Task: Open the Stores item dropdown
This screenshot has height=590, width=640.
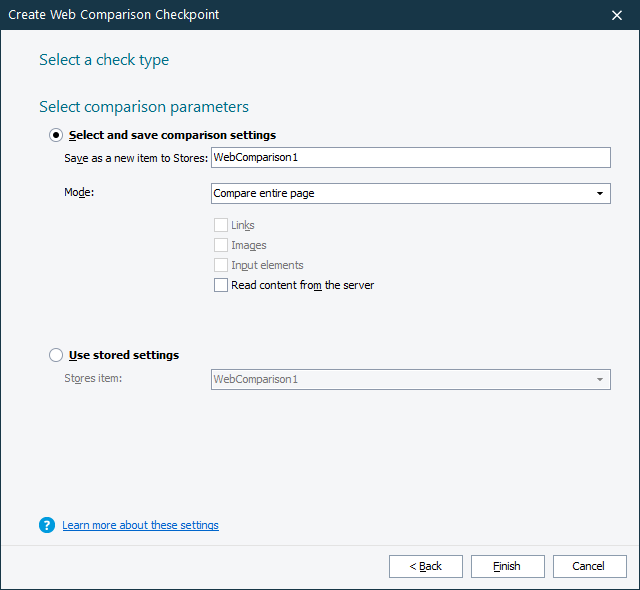Action: coord(600,380)
